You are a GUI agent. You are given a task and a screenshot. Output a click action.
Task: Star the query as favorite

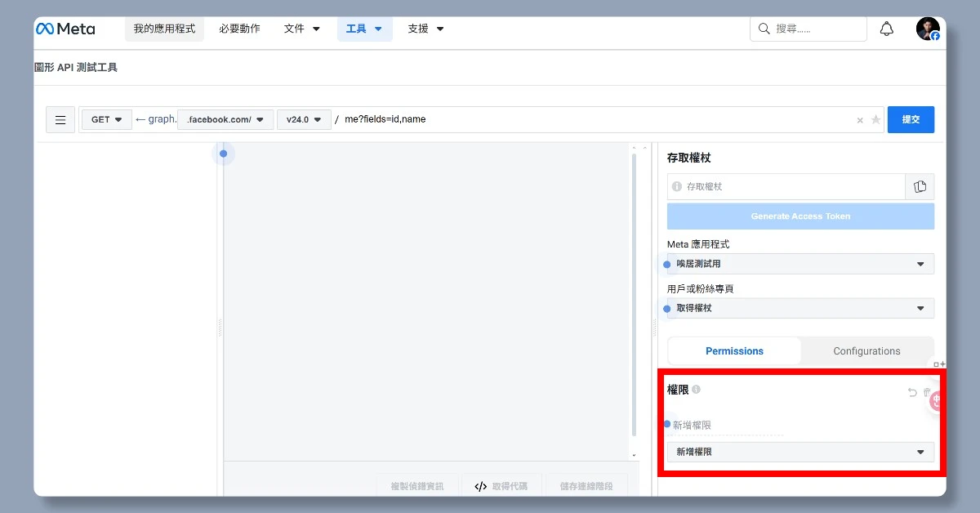tap(875, 119)
